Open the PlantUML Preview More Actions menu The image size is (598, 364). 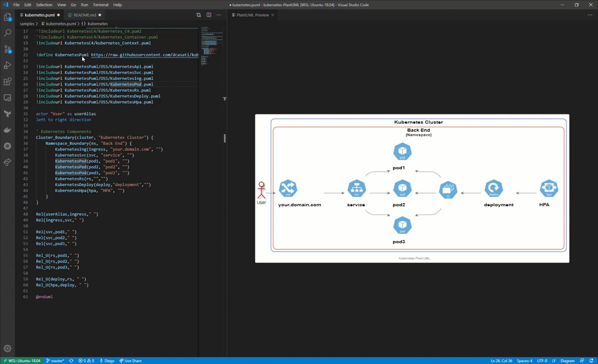[x=590, y=15]
